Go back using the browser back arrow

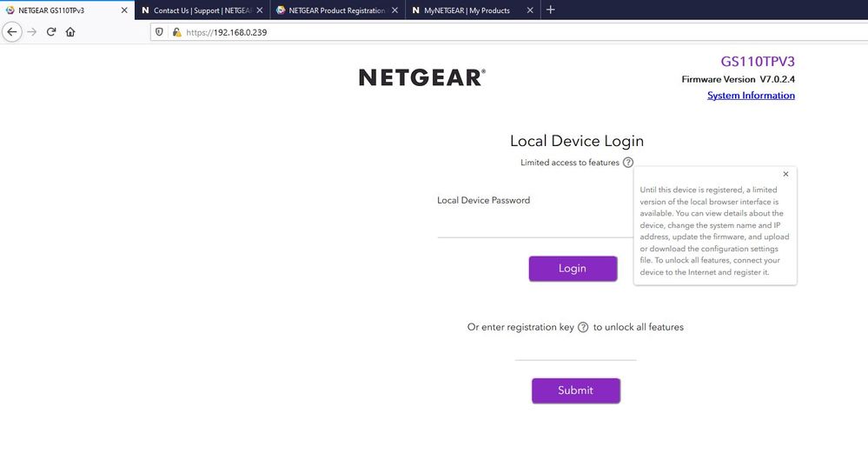(12, 32)
